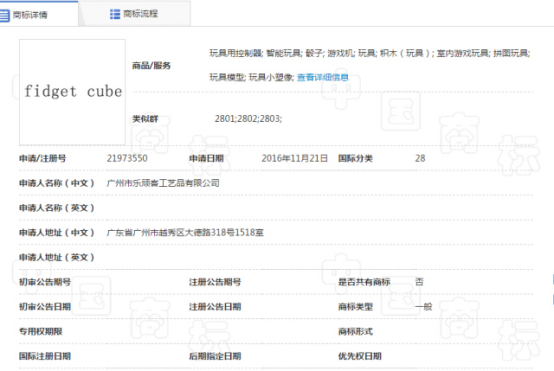Image resolution: width=554 pixels, height=371 pixels.
Task: Click the 优先权日期 label
Action: click(360, 356)
